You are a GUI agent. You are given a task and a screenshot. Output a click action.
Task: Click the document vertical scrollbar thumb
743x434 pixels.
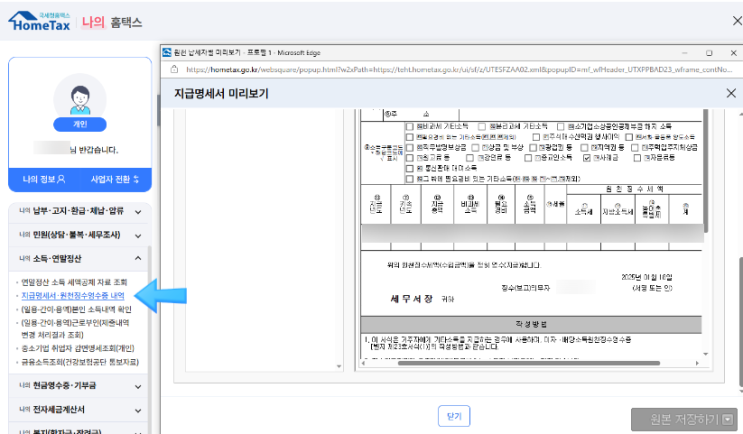pos(706,171)
